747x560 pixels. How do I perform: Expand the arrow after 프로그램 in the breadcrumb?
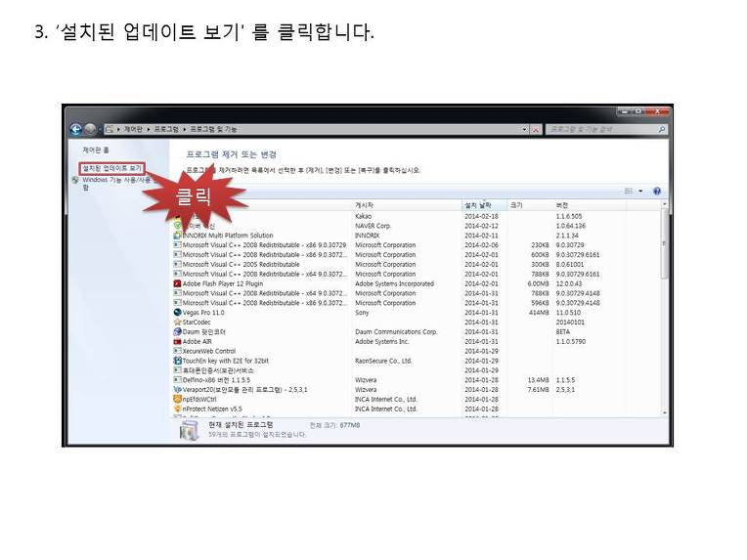coord(185,129)
